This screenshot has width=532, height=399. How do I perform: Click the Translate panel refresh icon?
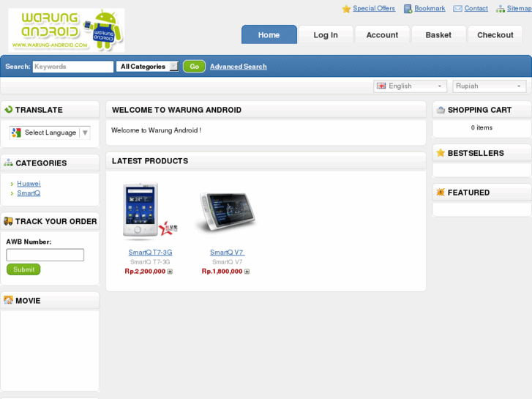[9, 109]
